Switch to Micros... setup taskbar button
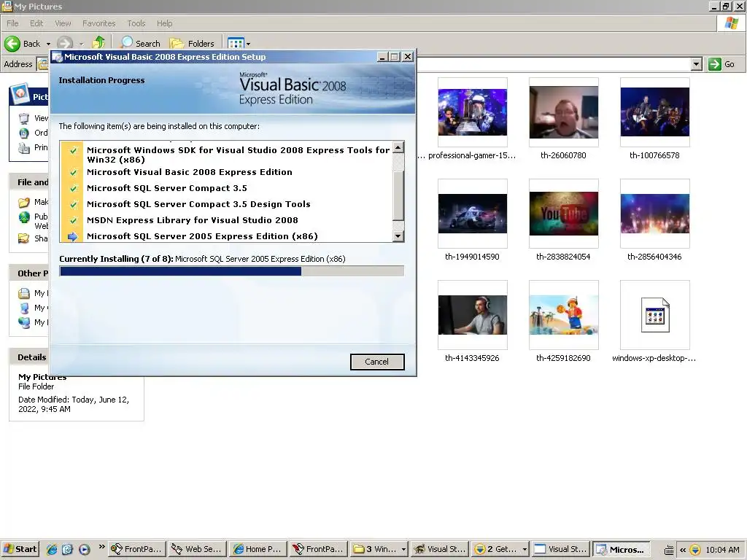 pos(621,549)
